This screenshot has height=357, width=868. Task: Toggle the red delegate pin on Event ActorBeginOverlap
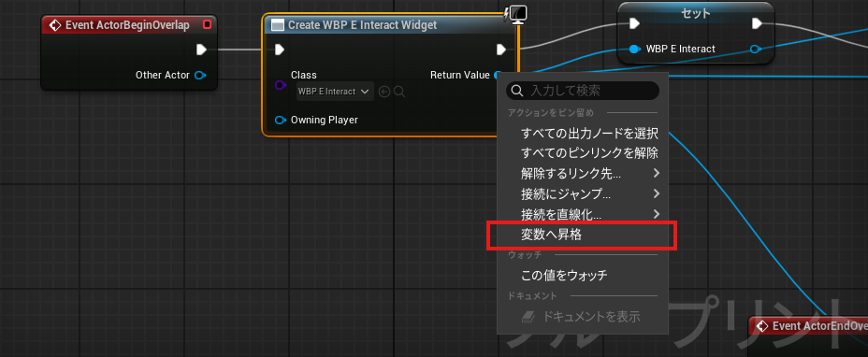coord(208,25)
